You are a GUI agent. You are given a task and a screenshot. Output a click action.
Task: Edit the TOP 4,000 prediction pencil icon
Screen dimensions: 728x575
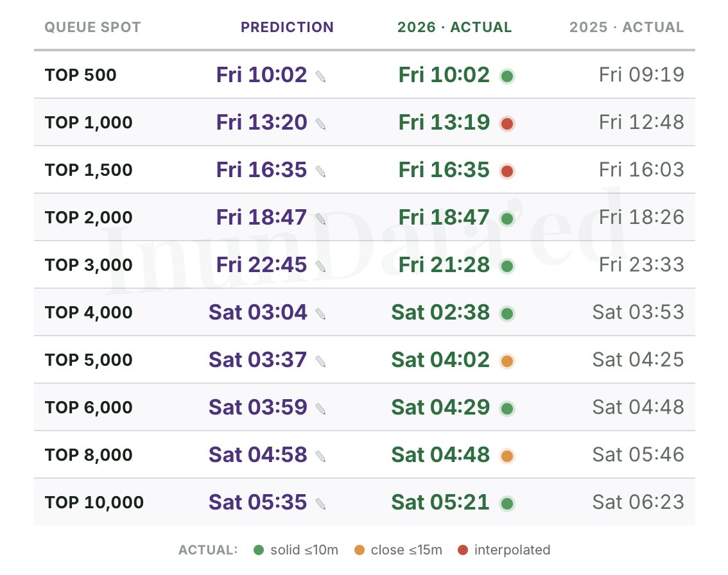pos(320,314)
